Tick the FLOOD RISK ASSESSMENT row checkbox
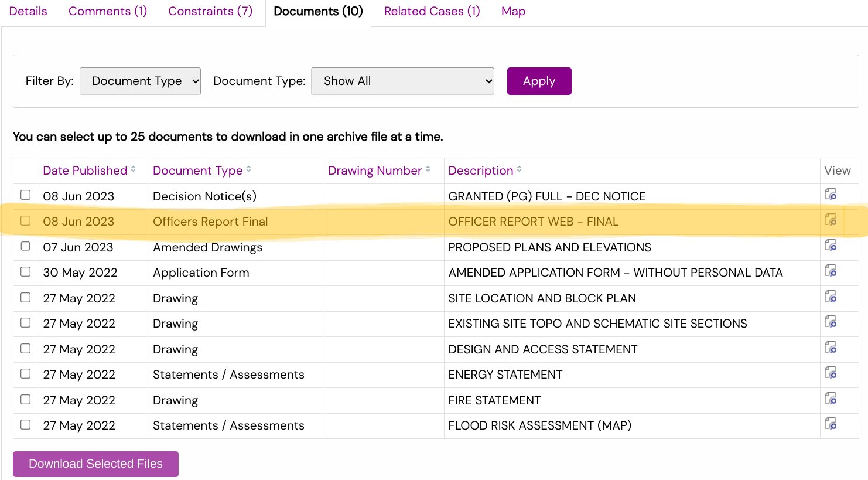The image size is (868, 480). [25, 425]
